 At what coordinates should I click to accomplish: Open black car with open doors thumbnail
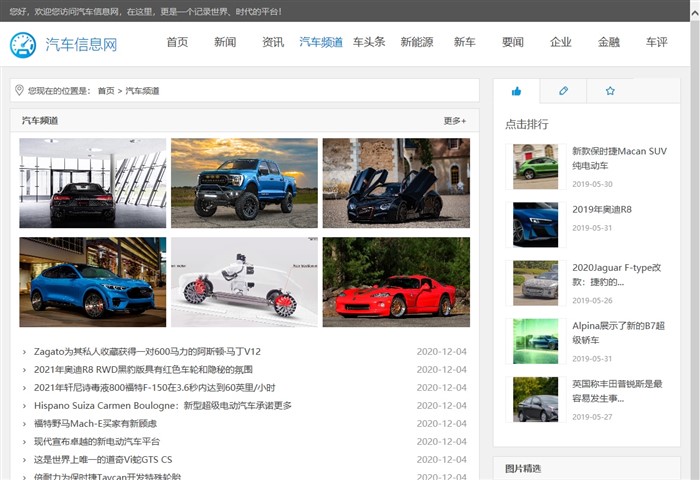point(396,183)
